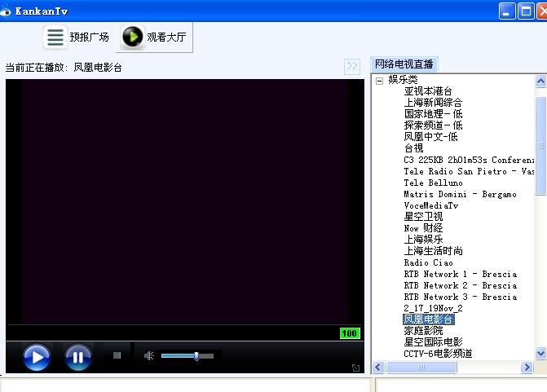
Task: Click channel list scroll right arrow
Action: pos(527,368)
